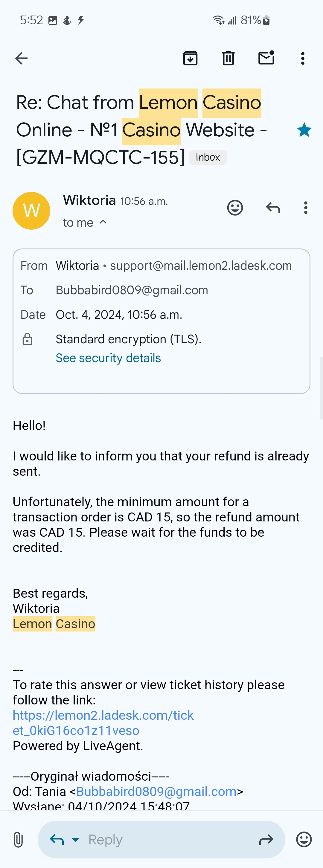
Task: Tap the Inbox label chip
Action: [x=208, y=157]
